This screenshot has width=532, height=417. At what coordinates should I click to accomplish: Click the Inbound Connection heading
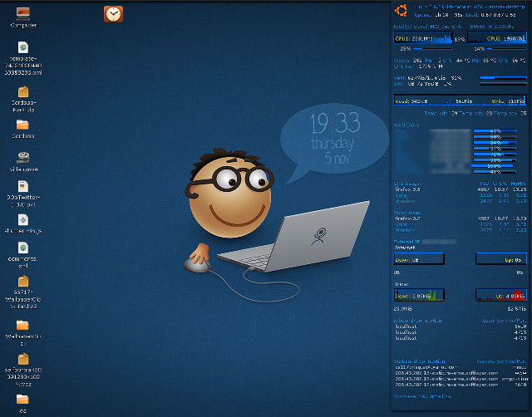[x=417, y=321]
